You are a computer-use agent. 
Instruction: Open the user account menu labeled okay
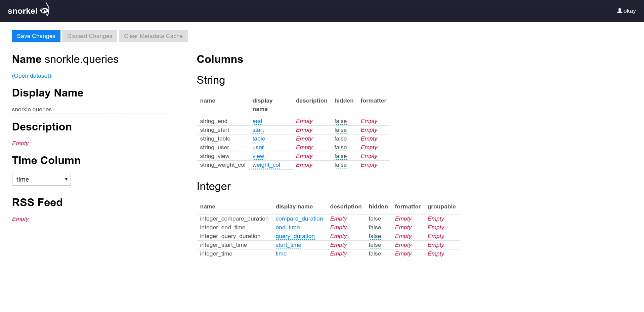[626, 10]
